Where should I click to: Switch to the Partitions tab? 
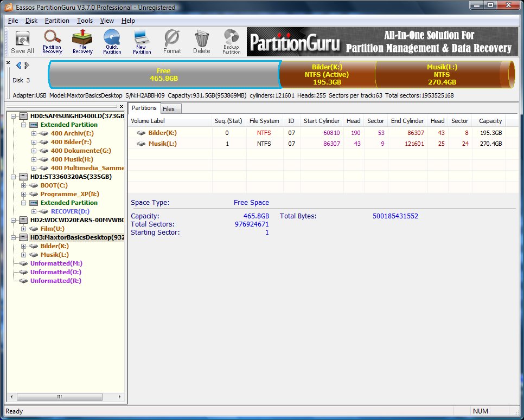(x=144, y=108)
